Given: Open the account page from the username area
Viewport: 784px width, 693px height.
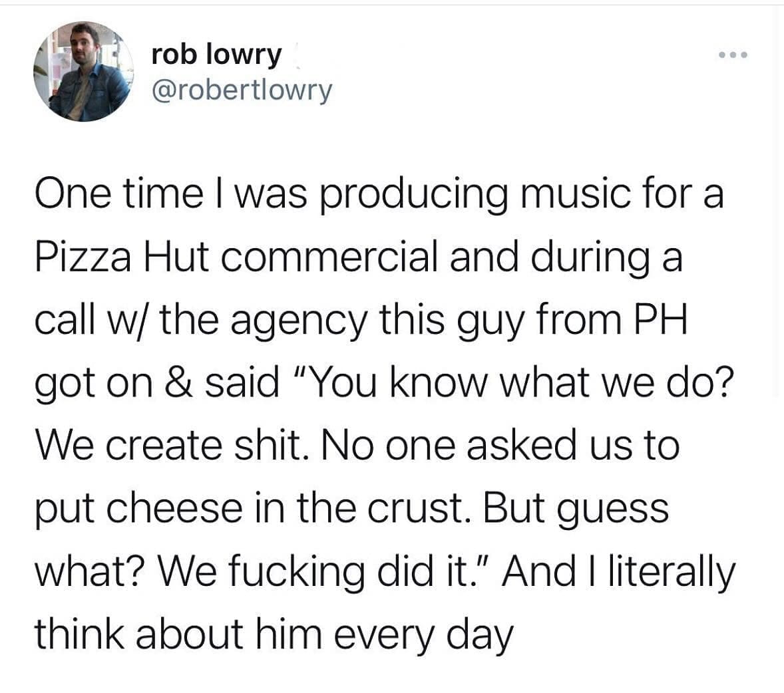Looking at the screenshot, I should (x=243, y=91).
